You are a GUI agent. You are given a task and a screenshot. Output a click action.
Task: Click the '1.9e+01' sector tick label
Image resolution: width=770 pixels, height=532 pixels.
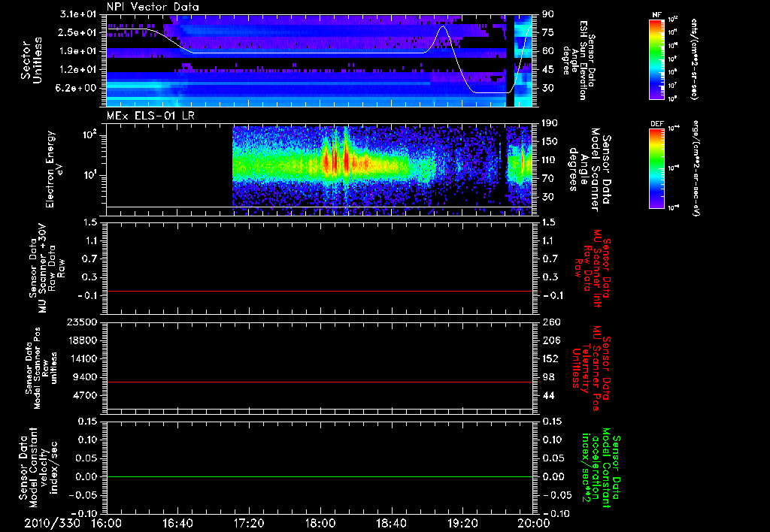78,51
